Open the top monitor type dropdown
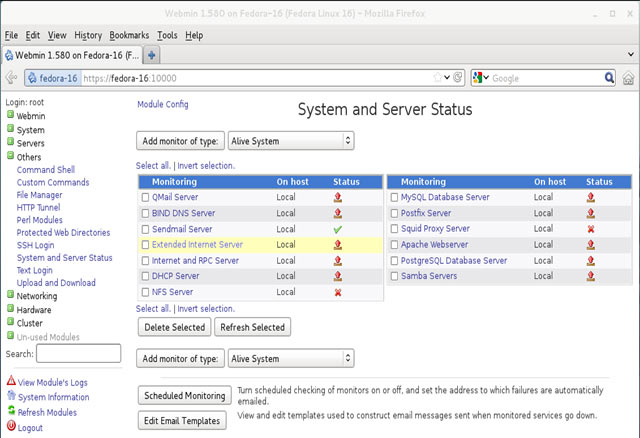The width and height of the screenshot is (640, 438). coord(291,141)
